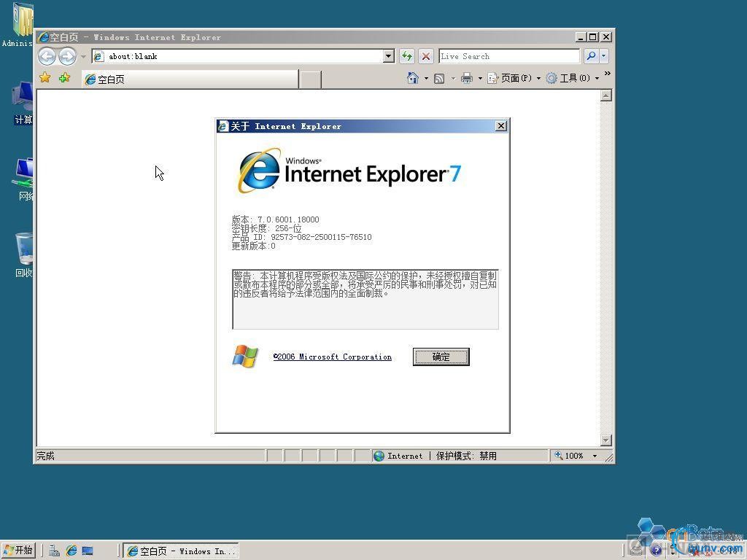This screenshot has height=560, width=747.
Task: Show more toolbar commands double chevron
Action: (x=607, y=74)
